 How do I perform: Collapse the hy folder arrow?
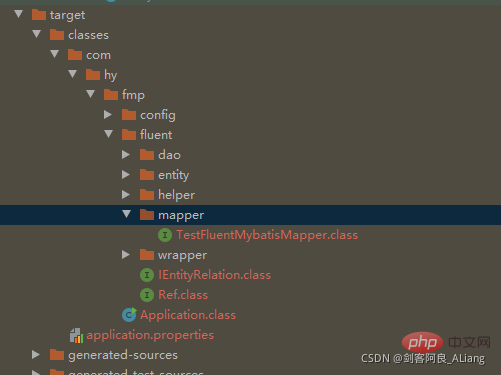73,74
